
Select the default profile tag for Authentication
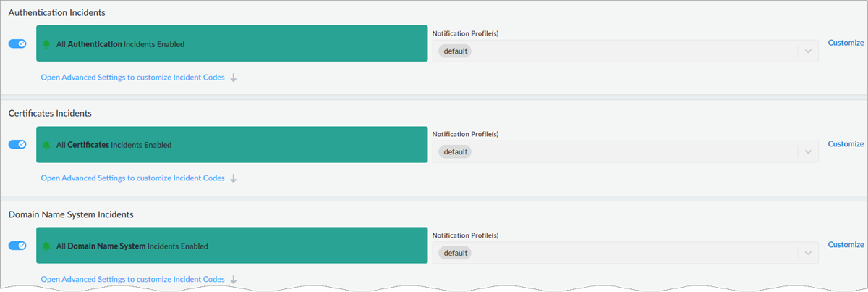click(456, 51)
